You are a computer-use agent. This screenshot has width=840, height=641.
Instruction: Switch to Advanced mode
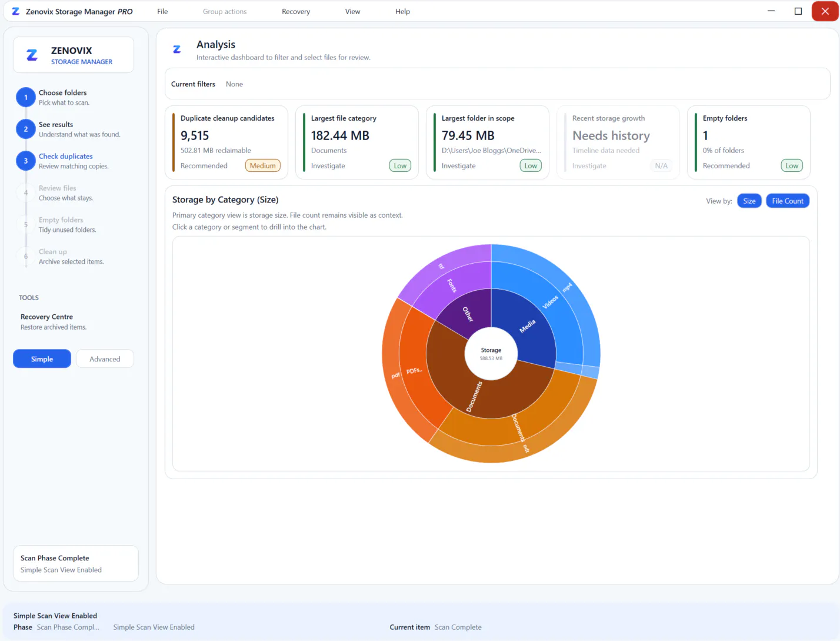(x=105, y=359)
